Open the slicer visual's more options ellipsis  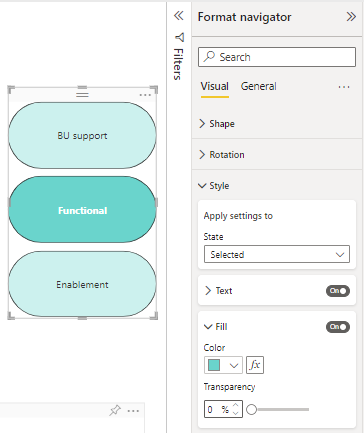[145, 95]
